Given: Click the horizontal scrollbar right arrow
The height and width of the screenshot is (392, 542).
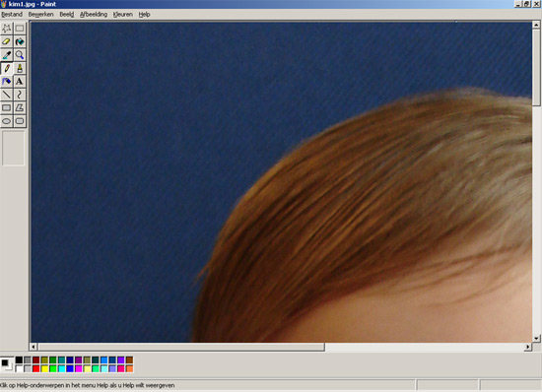Looking at the screenshot, I should [x=528, y=347].
